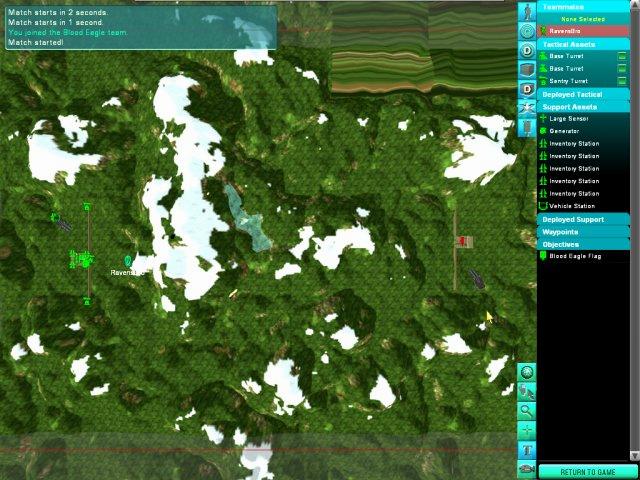Collapse the Support Assets section
This screenshot has height=480, width=640.
point(583,107)
